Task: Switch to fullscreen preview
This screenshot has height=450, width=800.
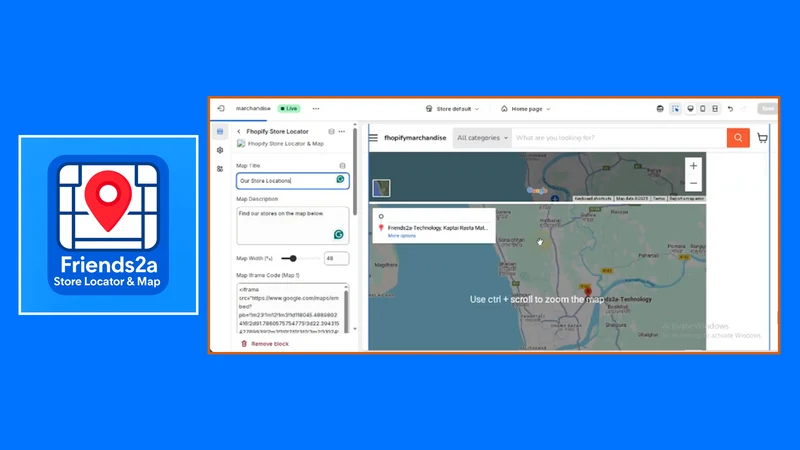Action: [x=715, y=109]
